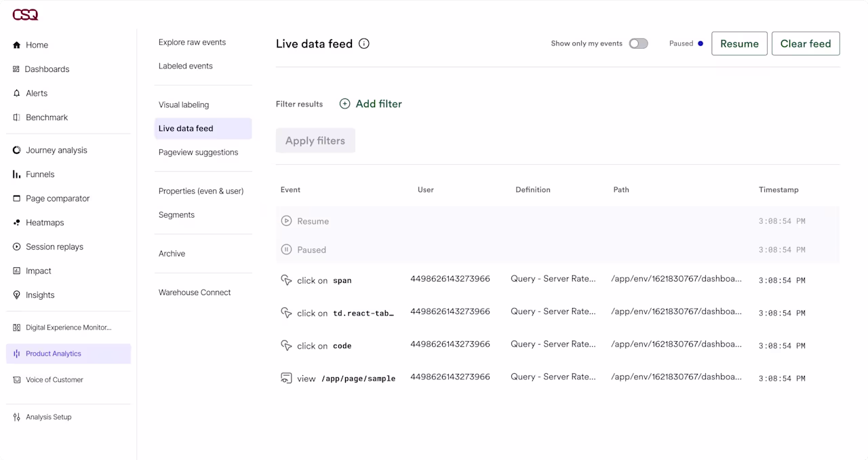Click the Insights lightbulb icon
868x460 pixels.
17,295
